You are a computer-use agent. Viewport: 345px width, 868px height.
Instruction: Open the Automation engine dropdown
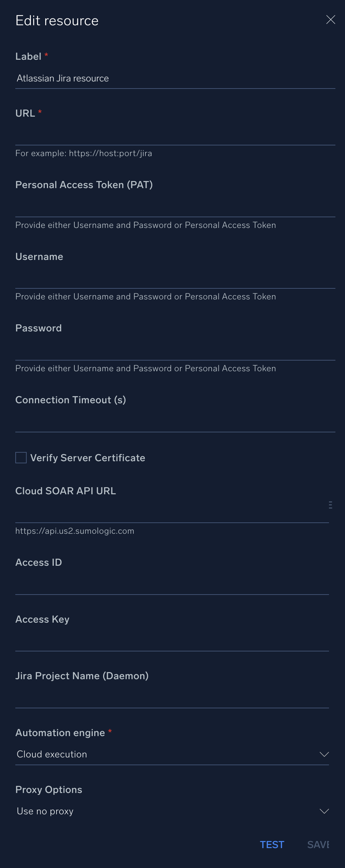[323, 755]
